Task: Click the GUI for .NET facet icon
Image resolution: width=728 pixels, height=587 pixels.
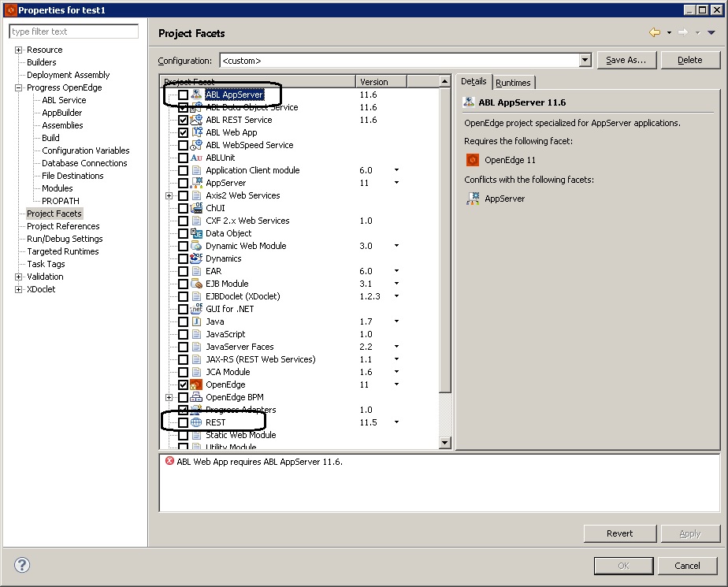Action: point(196,308)
